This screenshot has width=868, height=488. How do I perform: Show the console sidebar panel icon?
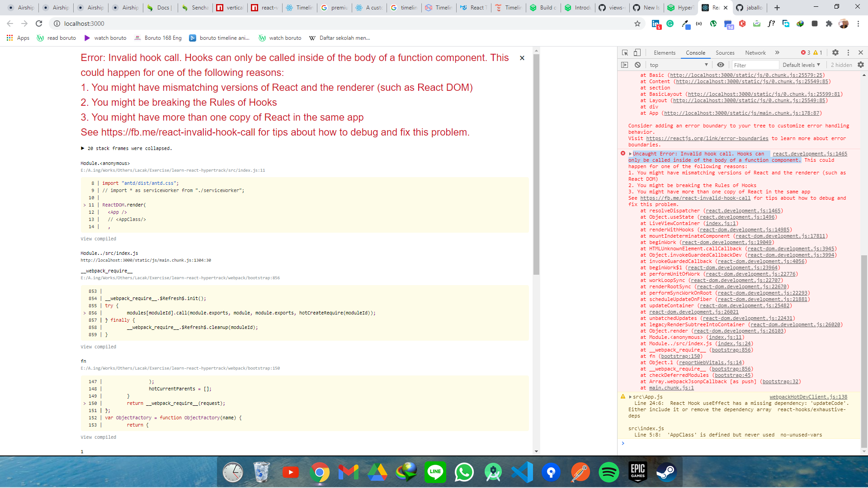(x=625, y=65)
